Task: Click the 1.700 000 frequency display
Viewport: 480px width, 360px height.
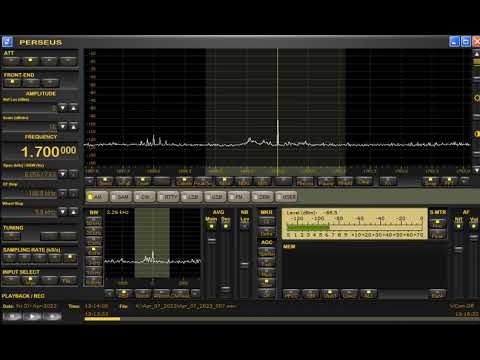Action: 48,152
